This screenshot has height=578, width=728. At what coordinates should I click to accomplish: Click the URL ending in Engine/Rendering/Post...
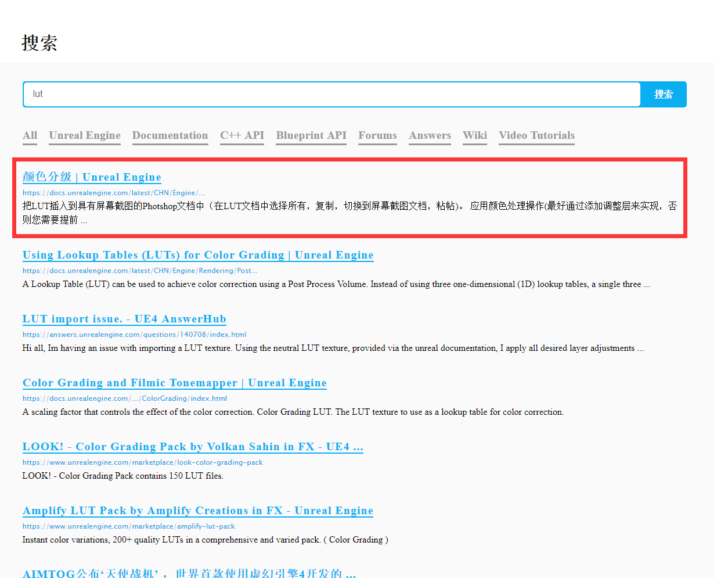click(x=140, y=271)
